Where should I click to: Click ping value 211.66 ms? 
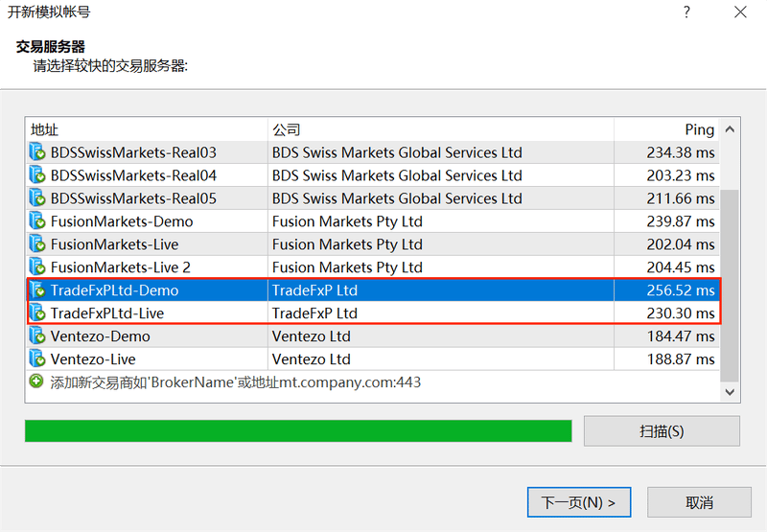[x=681, y=198]
